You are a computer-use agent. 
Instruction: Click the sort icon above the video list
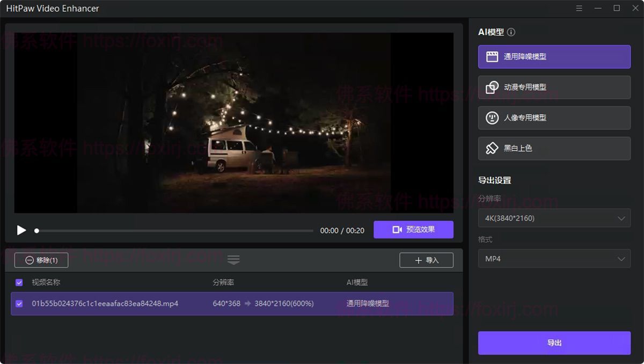(x=233, y=259)
